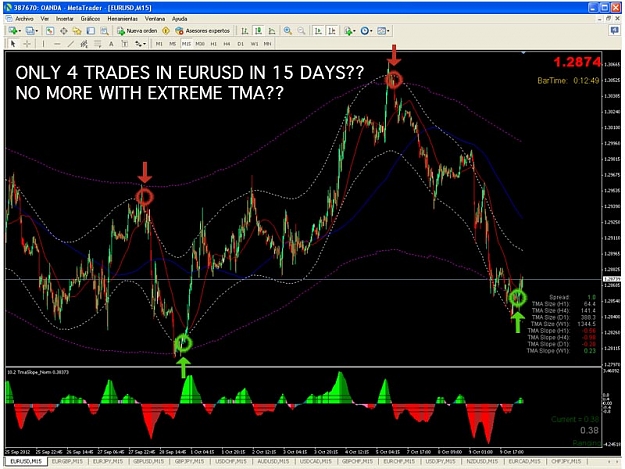Screen dimensions: 625x469
Task: Toggle candlestick chart mode
Action: [258, 31]
